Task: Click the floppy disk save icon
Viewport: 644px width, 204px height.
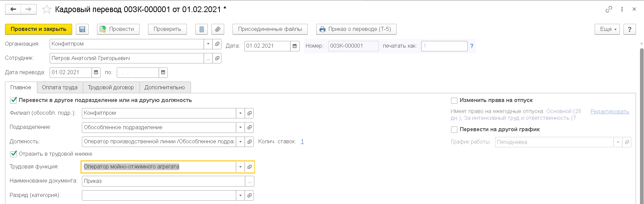Action: (x=82, y=29)
